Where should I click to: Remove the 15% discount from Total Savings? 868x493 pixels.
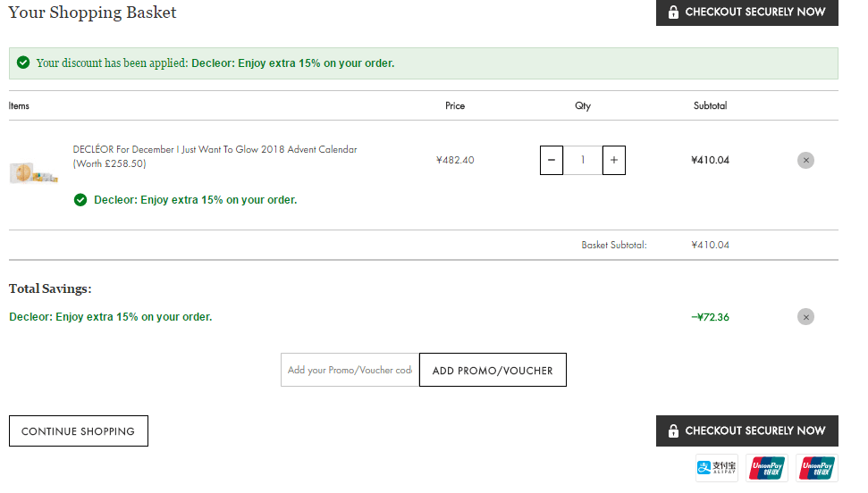coord(805,317)
